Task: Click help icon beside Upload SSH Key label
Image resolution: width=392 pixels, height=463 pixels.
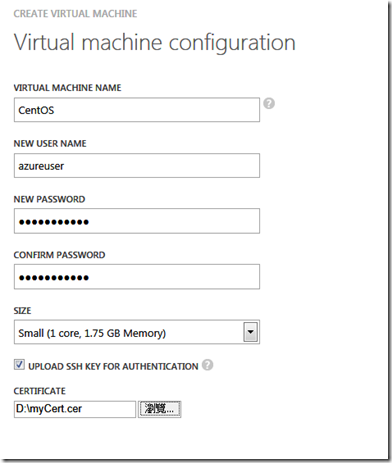Action: (x=207, y=365)
